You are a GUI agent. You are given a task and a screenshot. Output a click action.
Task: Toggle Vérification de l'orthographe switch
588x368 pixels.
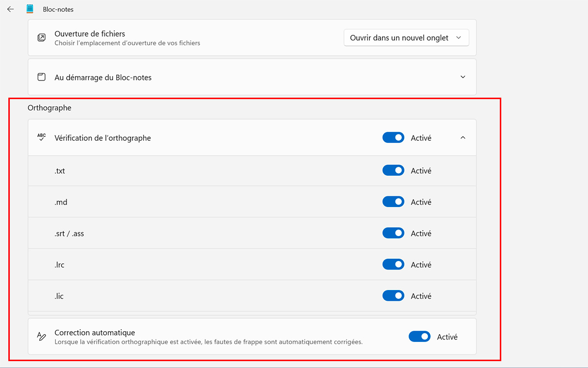[x=393, y=138]
